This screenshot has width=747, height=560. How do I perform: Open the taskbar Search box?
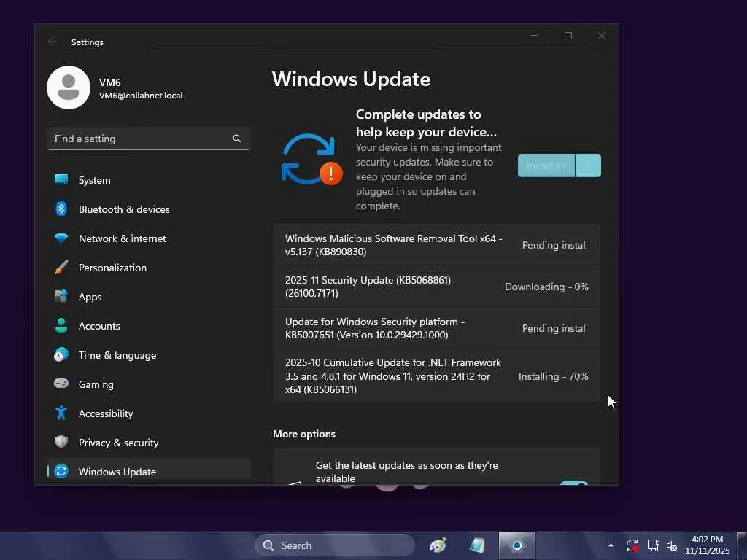(x=335, y=545)
